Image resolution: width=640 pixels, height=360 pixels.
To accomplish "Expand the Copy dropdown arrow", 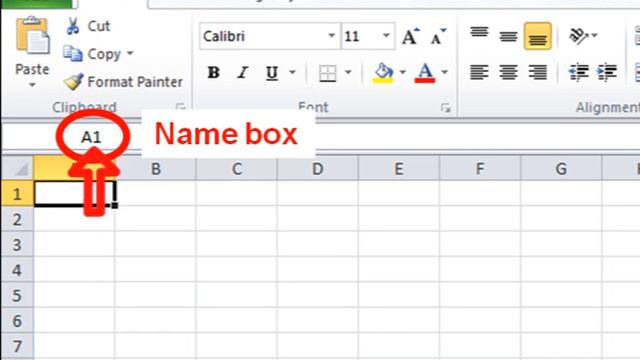I will 130,53.
